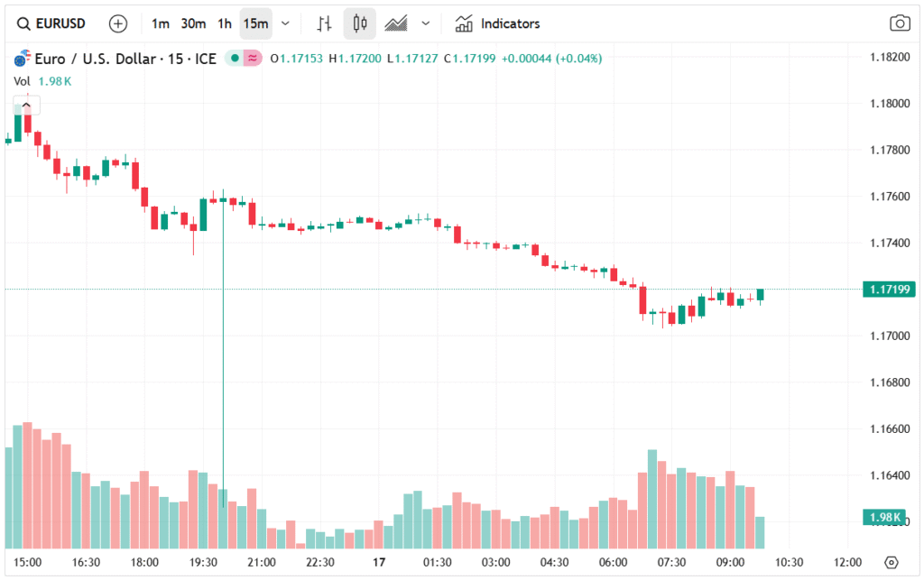Toggle the market status indicator pill
The width and height of the screenshot is (924, 580).
pyautogui.click(x=243, y=59)
